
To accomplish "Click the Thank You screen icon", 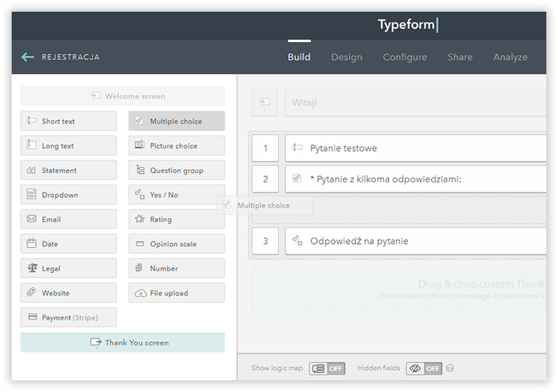I will click(x=96, y=343).
